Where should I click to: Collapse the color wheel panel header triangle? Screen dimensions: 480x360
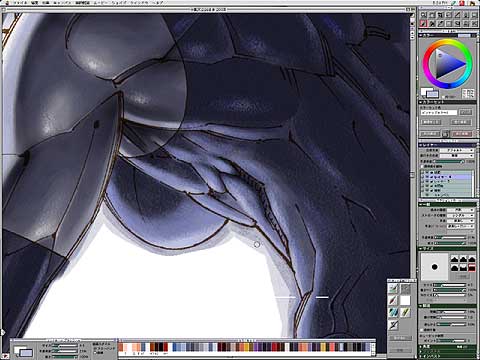click(x=421, y=35)
